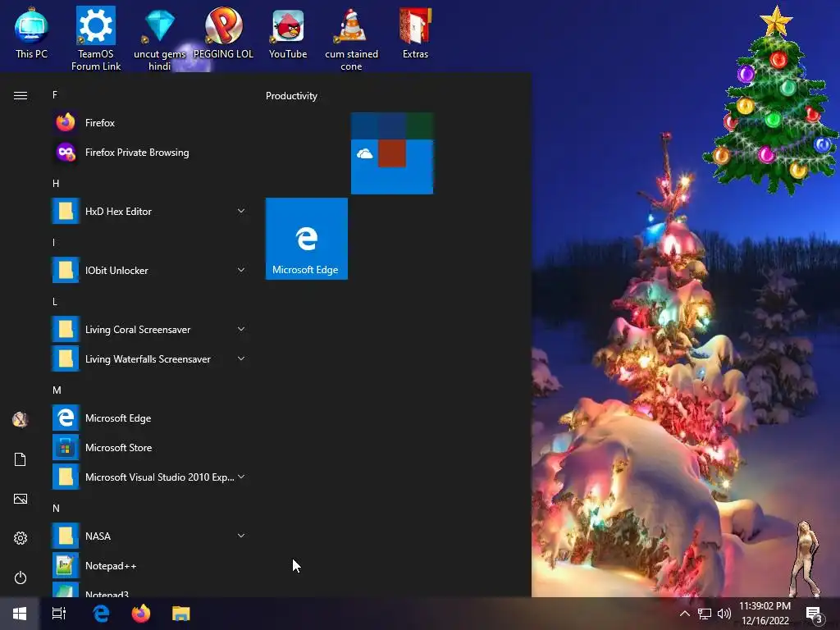Click the Windows Start button

click(20, 614)
